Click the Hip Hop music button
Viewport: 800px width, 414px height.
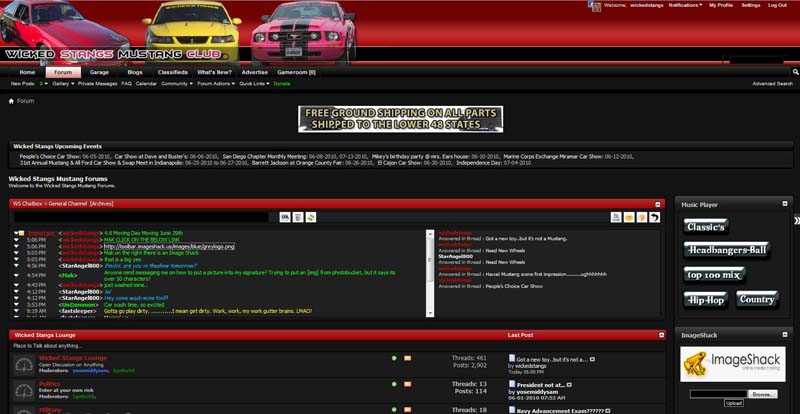[x=706, y=300]
